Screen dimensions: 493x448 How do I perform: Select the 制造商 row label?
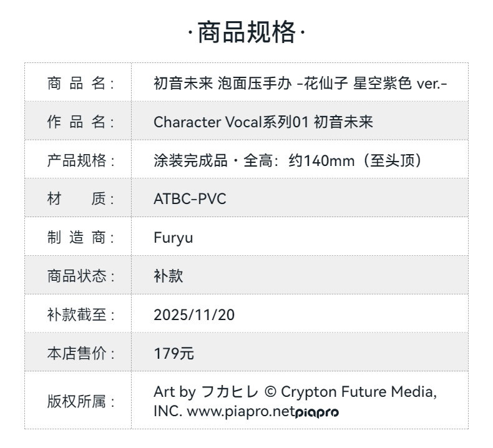point(81,238)
